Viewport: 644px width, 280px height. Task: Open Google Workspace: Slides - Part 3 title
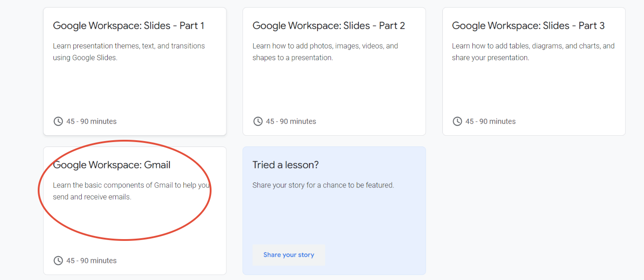click(x=528, y=26)
